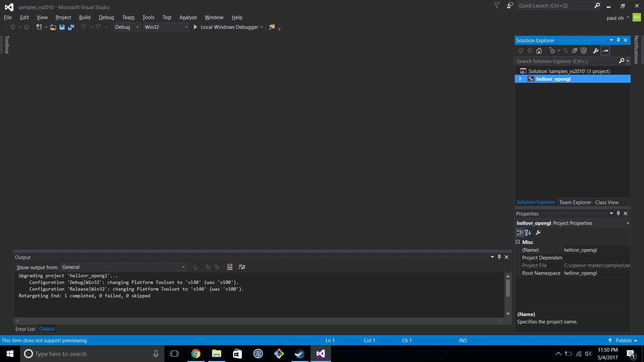The width and height of the screenshot is (644, 362).
Task: Open Steam from the taskbar
Action: (x=300, y=354)
